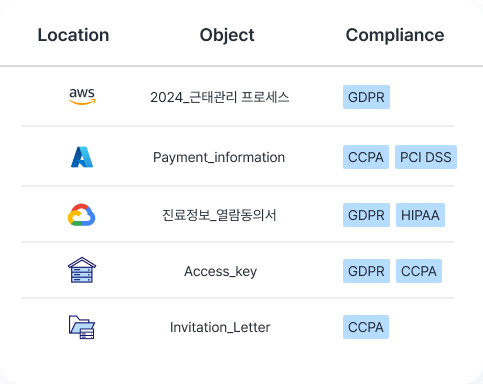Click the HIPAA compliance tag
The width and height of the screenshot is (483, 384).
(x=420, y=215)
